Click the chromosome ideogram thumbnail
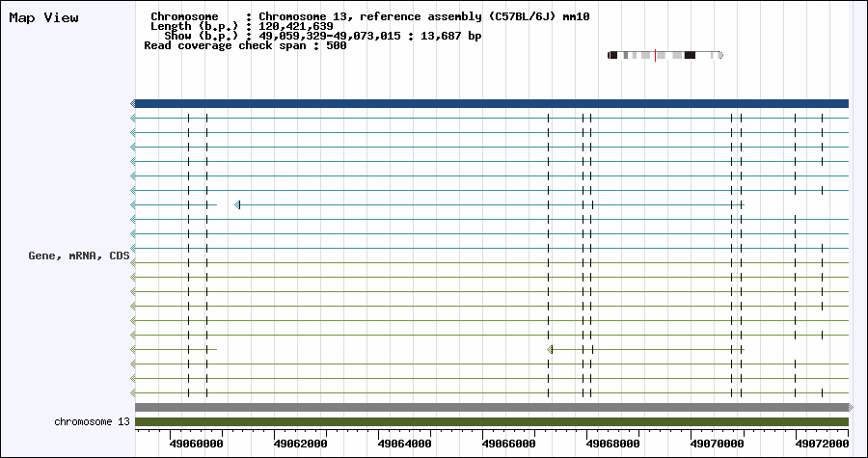 pyautogui.click(x=665, y=55)
